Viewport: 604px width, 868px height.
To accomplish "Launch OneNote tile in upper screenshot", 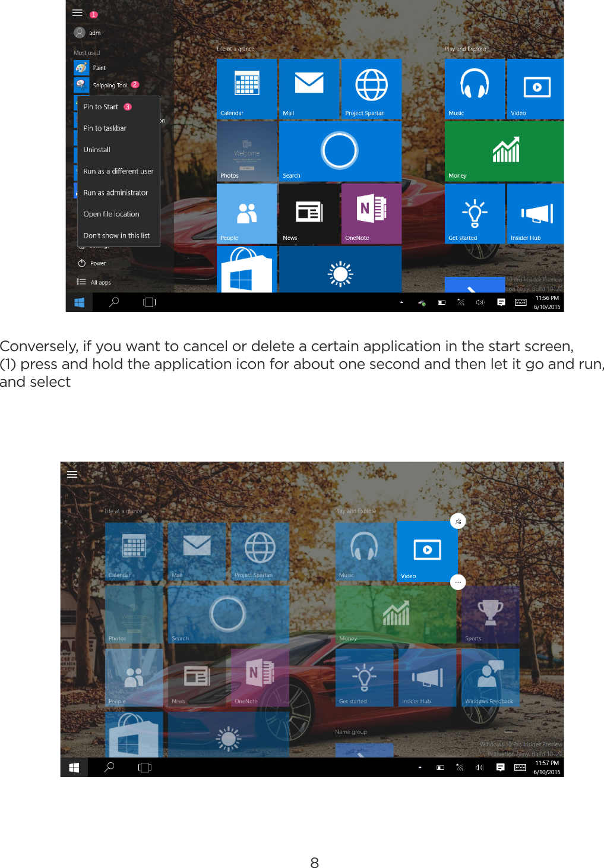I will click(x=372, y=214).
